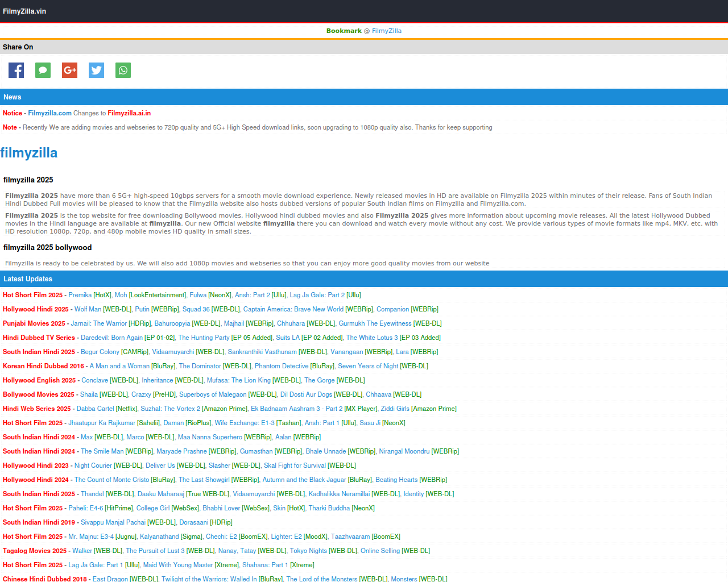Screen dimensions: 728x582
Task: Open the Filmyzilla.com notice link
Action: click(x=49, y=113)
